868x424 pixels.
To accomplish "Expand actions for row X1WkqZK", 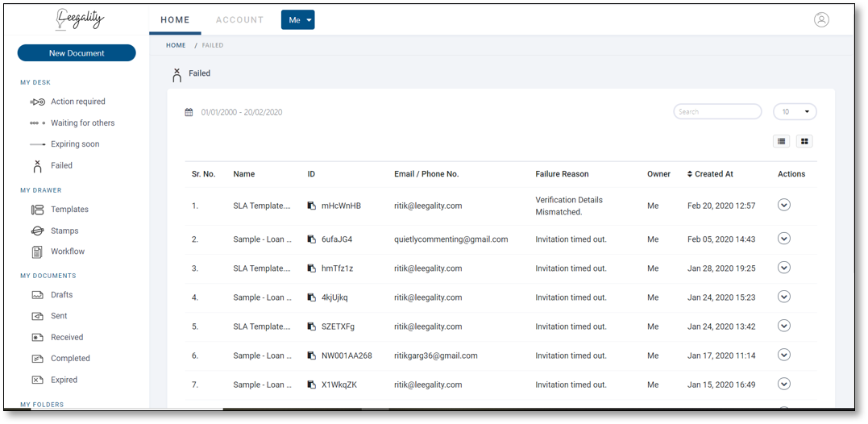I will pyautogui.click(x=784, y=385).
